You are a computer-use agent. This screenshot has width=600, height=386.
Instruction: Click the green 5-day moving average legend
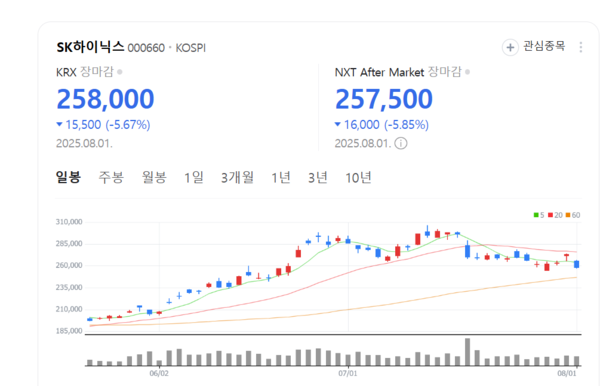pyautogui.click(x=539, y=215)
